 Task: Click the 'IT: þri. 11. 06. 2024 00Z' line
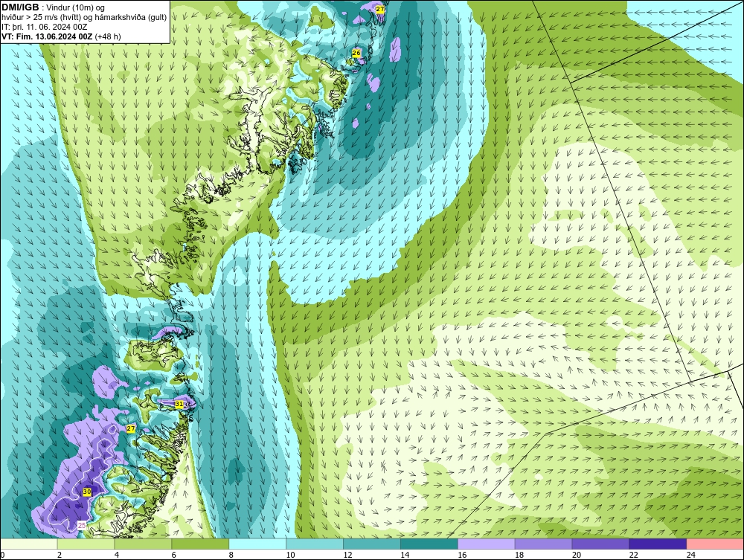[45, 27]
